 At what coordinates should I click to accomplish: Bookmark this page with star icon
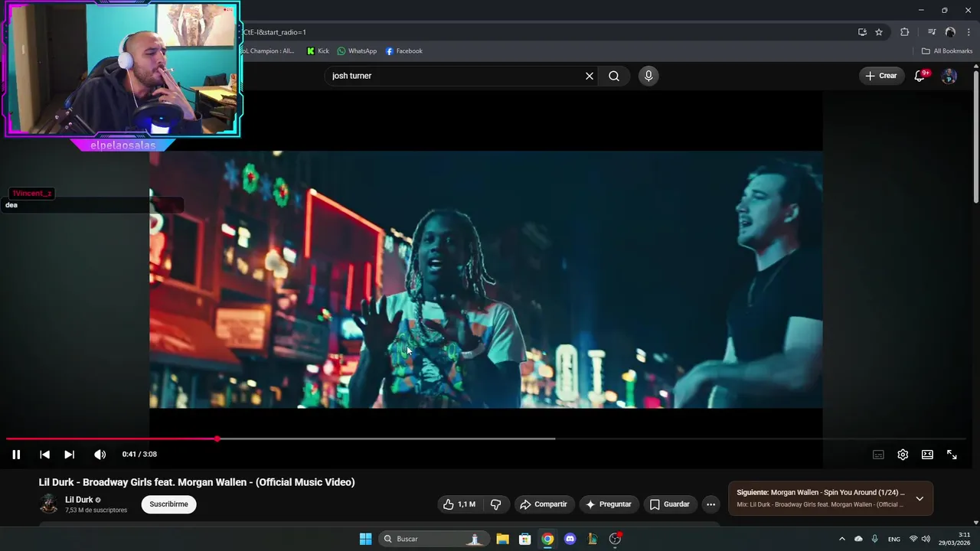click(x=879, y=32)
